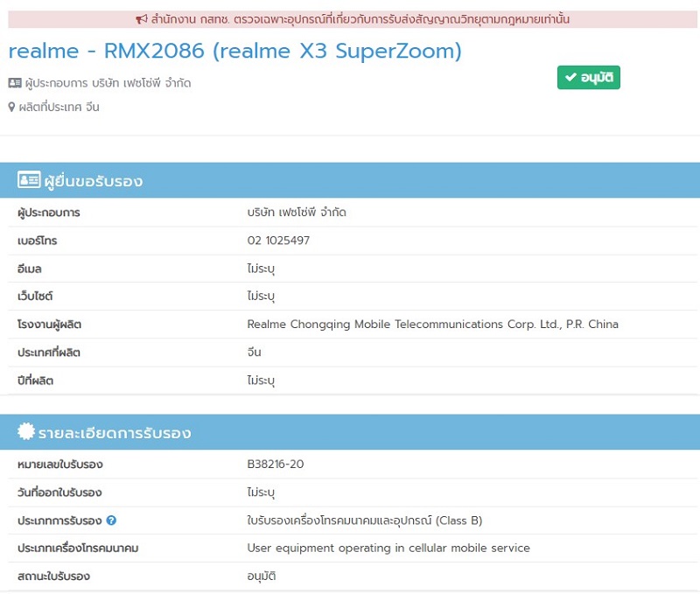The width and height of the screenshot is (700, 594).
Task: Click the เว็บไซต์ row label
Action: pyautogui.click(x=35, y=296)
